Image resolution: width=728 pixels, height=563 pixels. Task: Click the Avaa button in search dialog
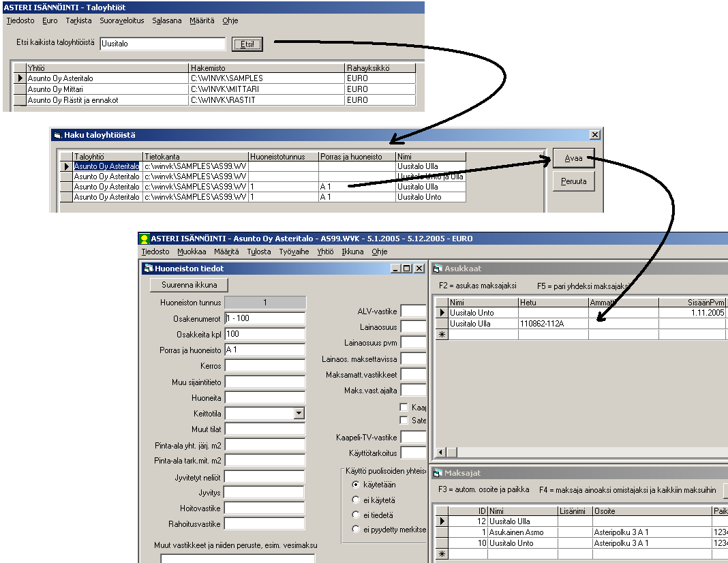point(573,158)
